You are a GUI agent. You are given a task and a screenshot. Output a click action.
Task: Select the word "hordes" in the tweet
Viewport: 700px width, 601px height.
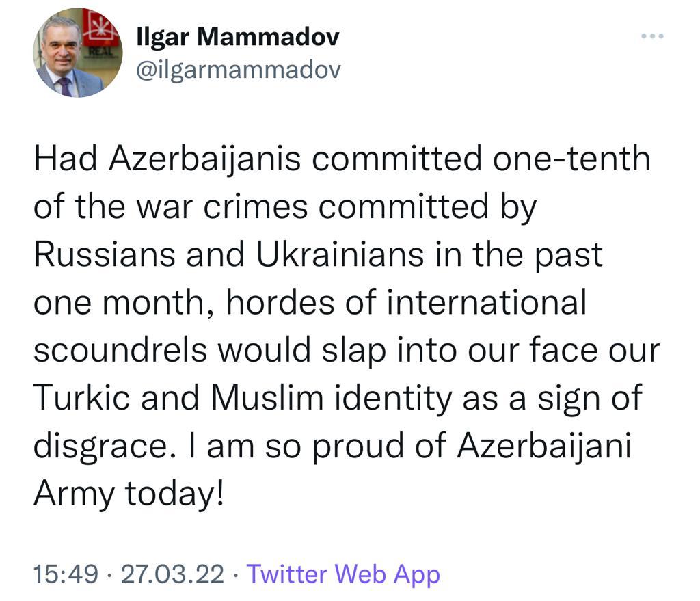[x=280, y=302]
